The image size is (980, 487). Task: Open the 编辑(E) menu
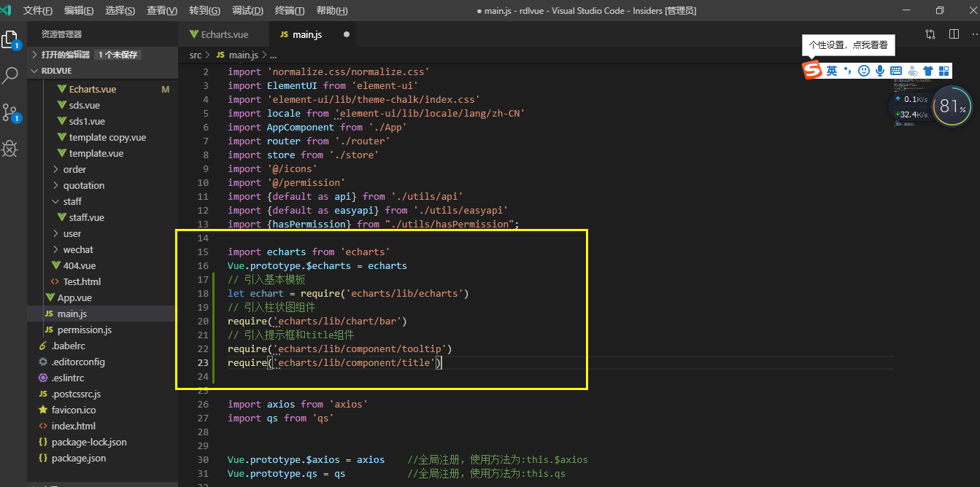[x=79, y=11]
